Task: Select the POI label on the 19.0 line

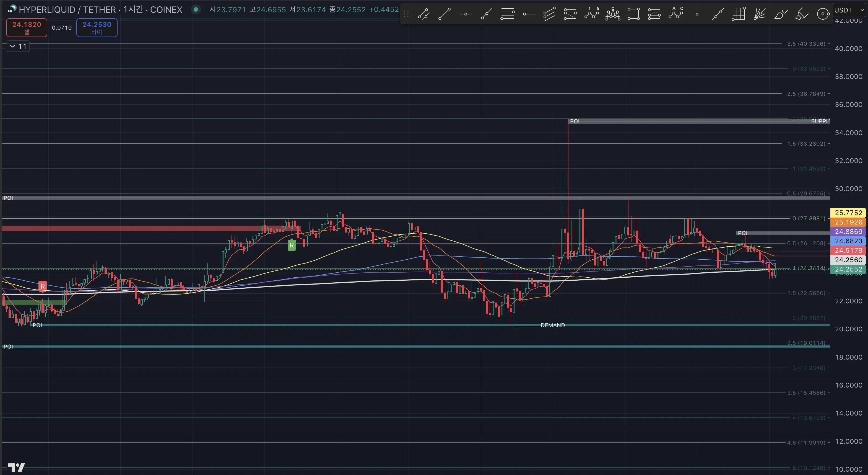Action: coord(8,347)
